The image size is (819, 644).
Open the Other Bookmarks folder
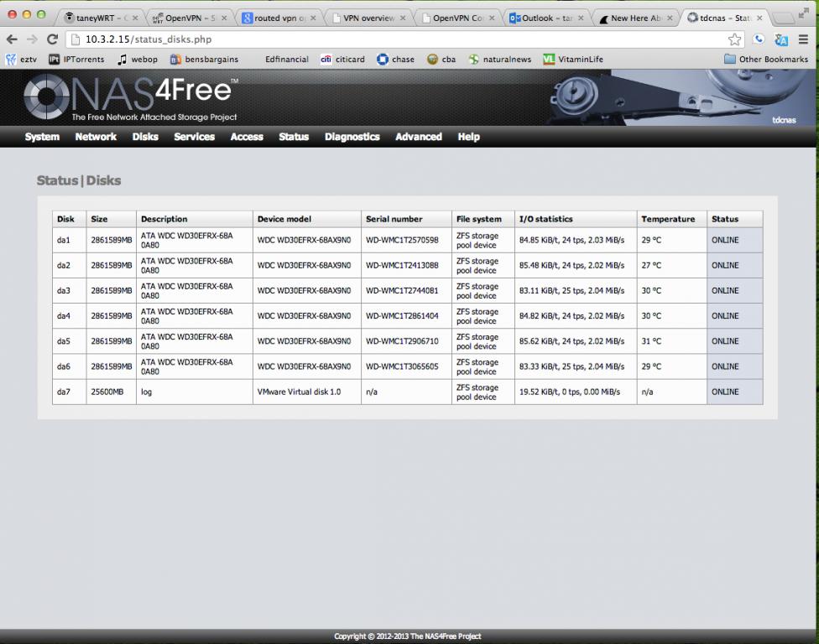coord(766,60)
